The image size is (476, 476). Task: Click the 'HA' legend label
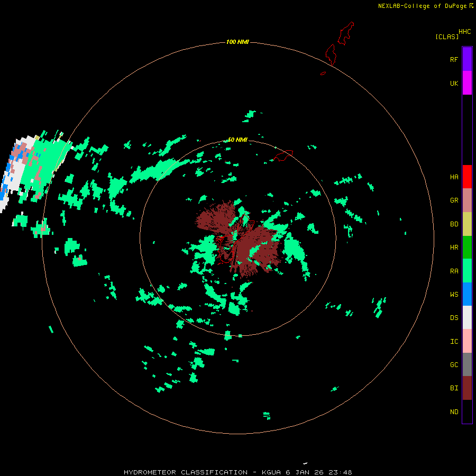point(454,177)
